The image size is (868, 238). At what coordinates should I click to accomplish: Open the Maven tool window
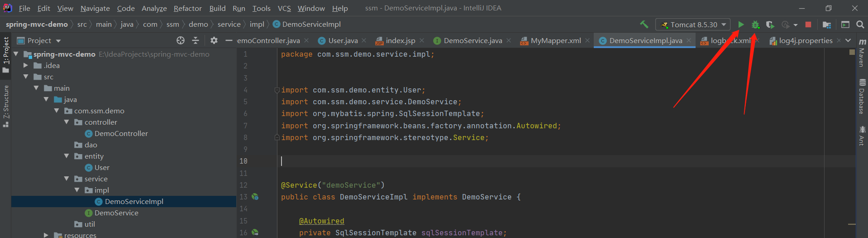tap(862, 53)
